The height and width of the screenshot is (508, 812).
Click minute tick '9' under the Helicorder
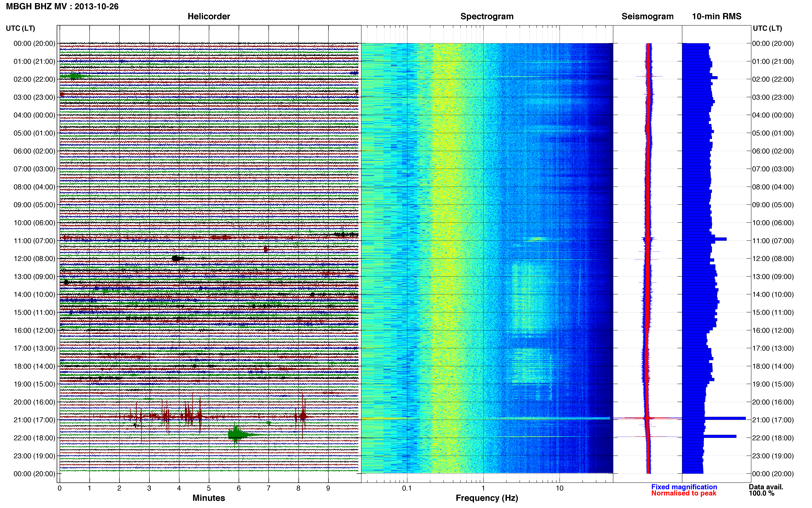328,488
